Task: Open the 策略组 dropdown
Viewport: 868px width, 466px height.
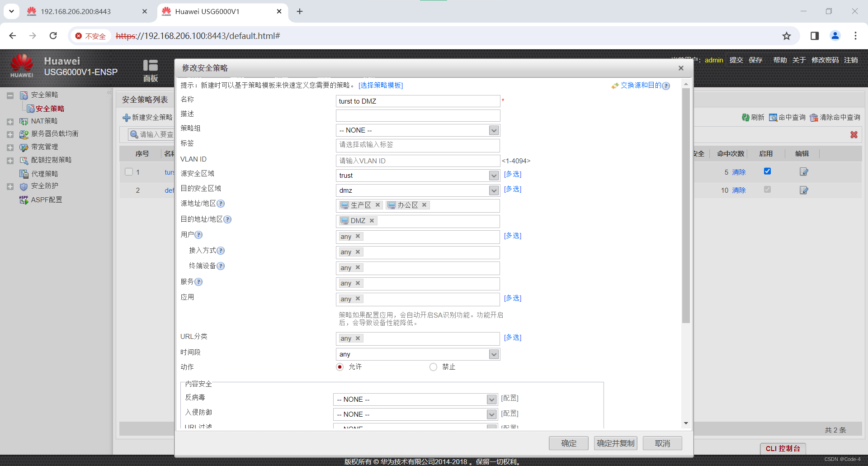Action: [x=494, y=130]
